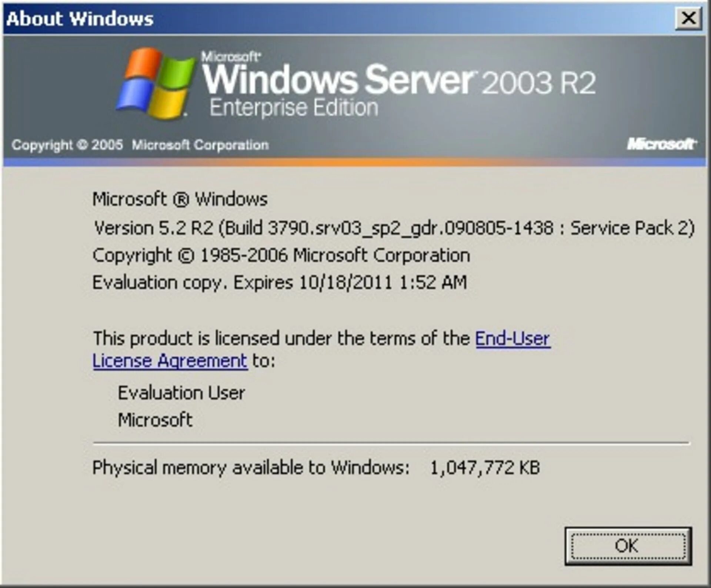The height and width of the screenshot is (588, 711).
Task: Click the Evaluation copy expiration line
Action: [279, 282]
